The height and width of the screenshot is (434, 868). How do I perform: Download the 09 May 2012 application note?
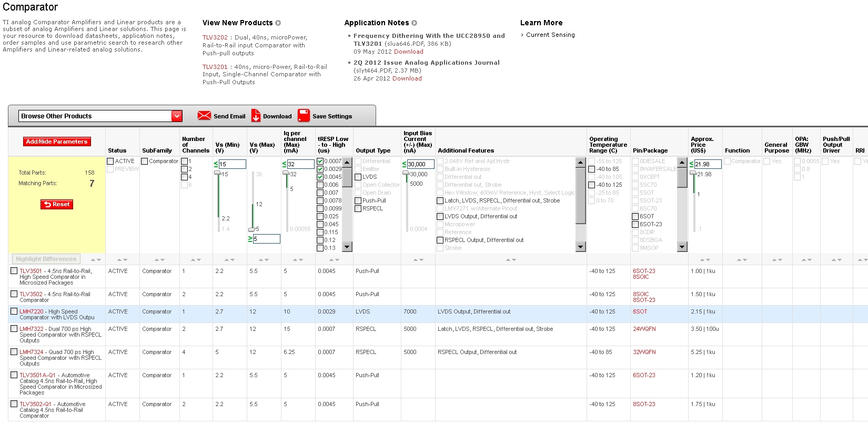[x=409, y=52]
